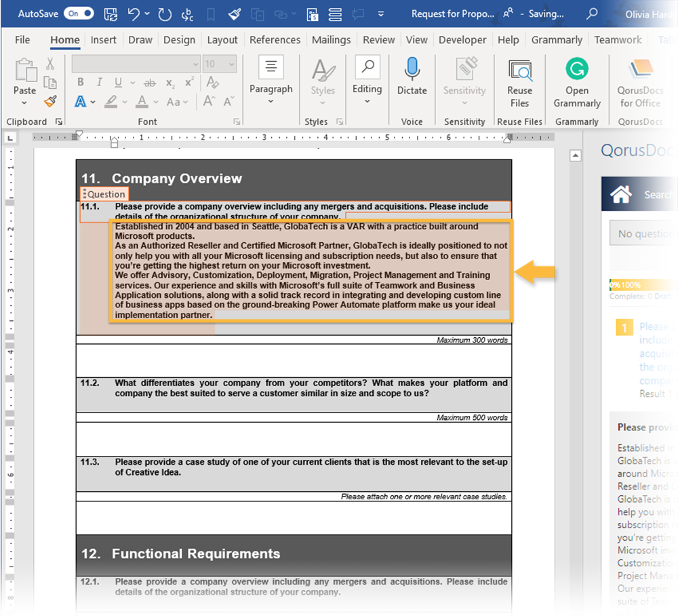Switch to the Design tab
The width and height of the screenshot is (678, 616).
180,40
